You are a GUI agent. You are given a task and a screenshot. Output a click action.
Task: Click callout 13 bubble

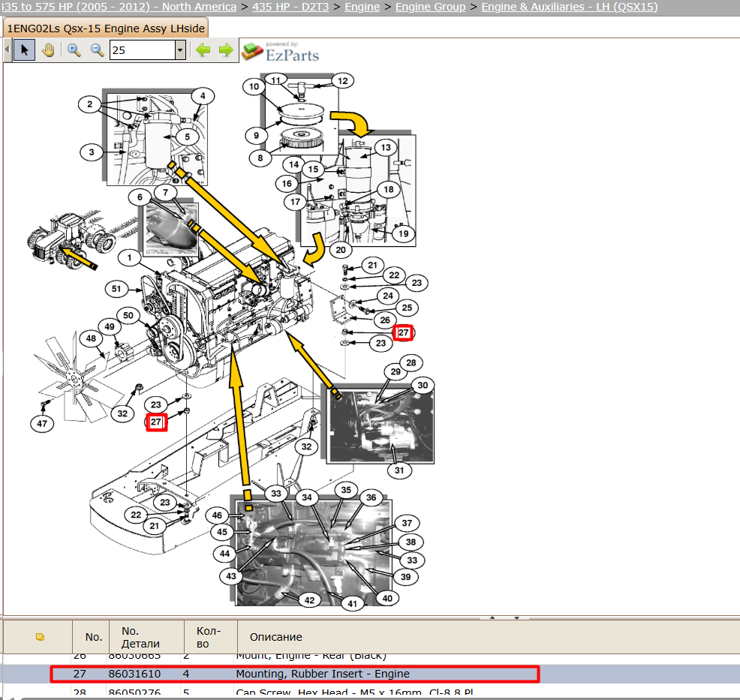(x=386, y=147)
